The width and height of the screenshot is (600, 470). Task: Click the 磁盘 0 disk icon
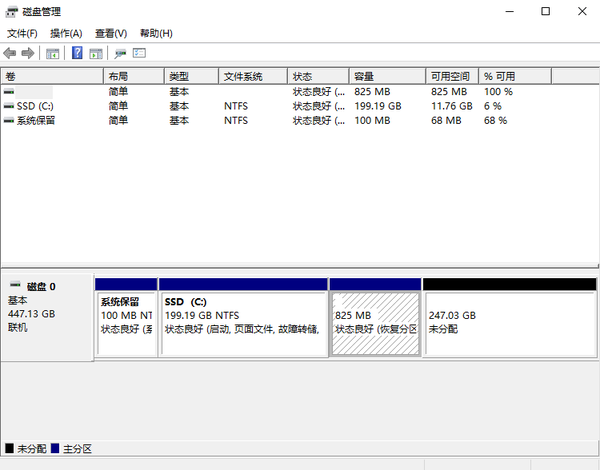(x=15, y=284)
